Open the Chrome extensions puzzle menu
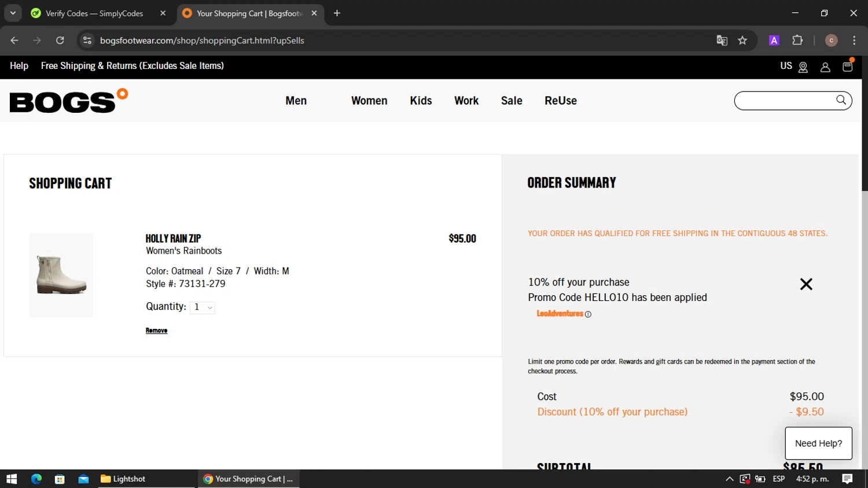Viewport: 868px width, 488px height. (x=797, y=41)
